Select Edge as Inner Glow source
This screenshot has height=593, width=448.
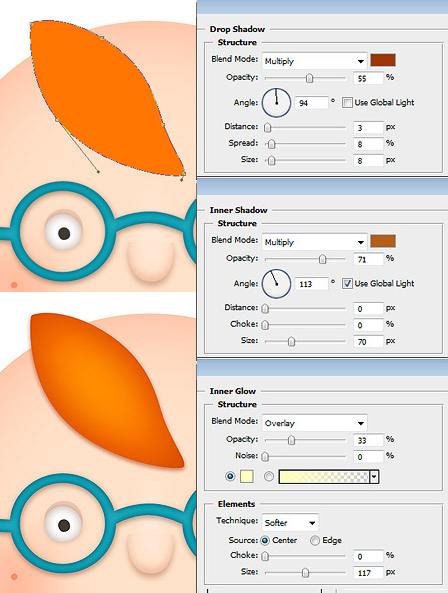tap(315, 540)
